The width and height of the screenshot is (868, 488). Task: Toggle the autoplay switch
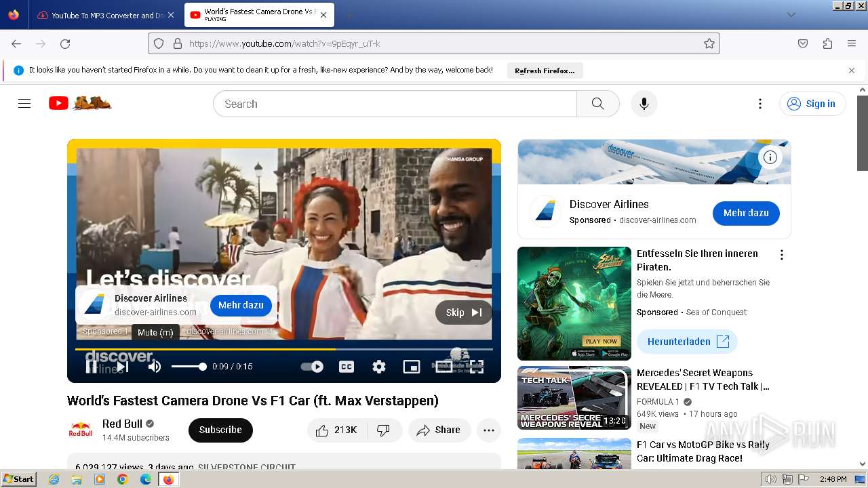click(312, 367)
